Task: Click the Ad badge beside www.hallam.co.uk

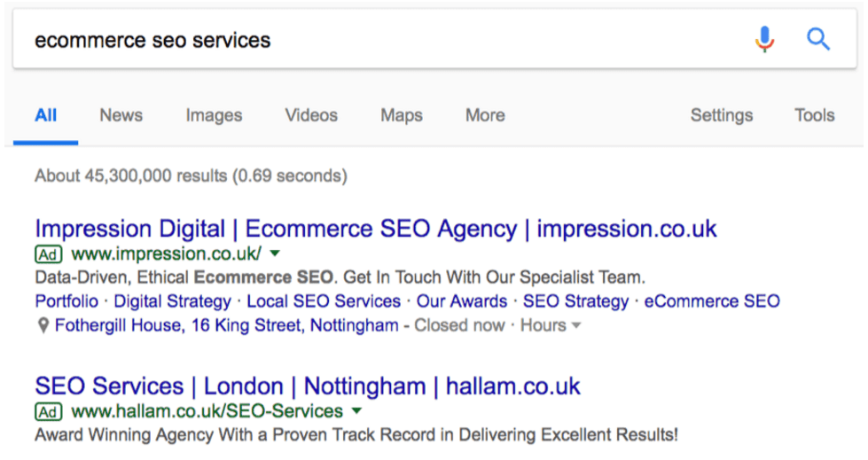Action: coord(49,411)
